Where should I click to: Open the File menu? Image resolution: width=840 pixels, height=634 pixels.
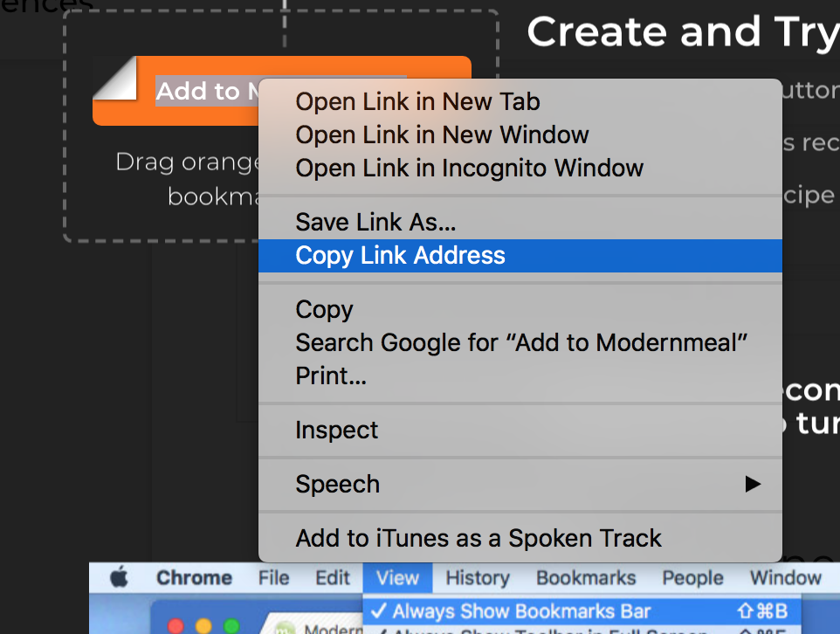point(274,578)
